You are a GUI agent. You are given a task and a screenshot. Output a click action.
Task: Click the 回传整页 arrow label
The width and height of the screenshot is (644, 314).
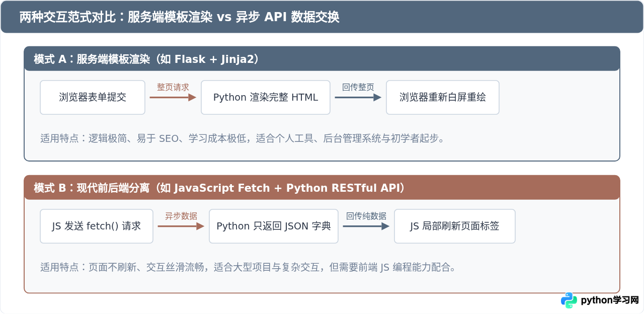click(x=358, y=87)
